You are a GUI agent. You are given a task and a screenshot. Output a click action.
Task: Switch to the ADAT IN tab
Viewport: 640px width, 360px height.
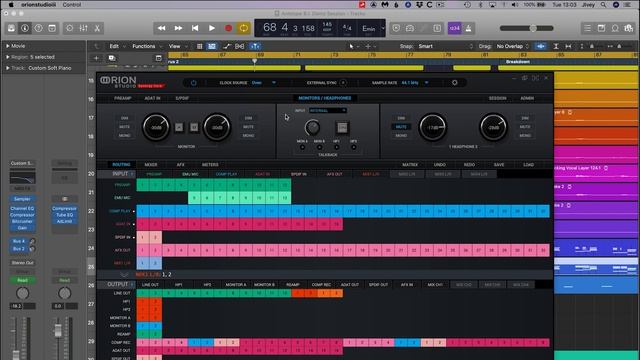pyautogui.click(x=152, y=98)
